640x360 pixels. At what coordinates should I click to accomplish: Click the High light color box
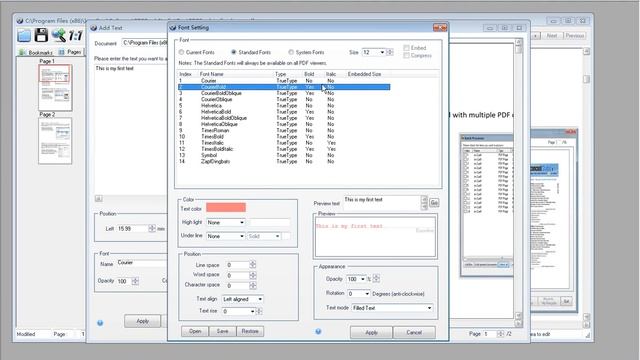click(x=269, y=222)
